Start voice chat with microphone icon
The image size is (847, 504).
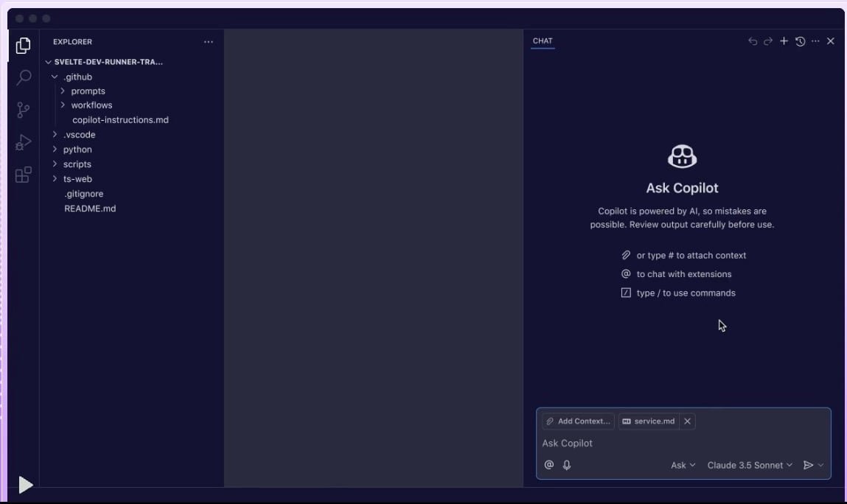567,464
